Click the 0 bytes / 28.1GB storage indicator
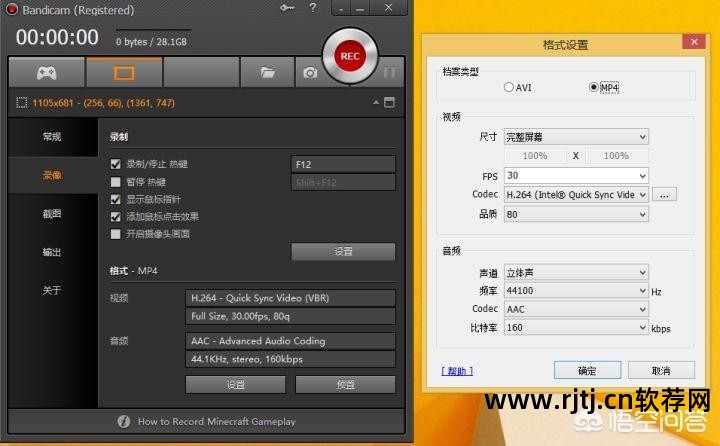The image size is (720, 446). (151, 42)
